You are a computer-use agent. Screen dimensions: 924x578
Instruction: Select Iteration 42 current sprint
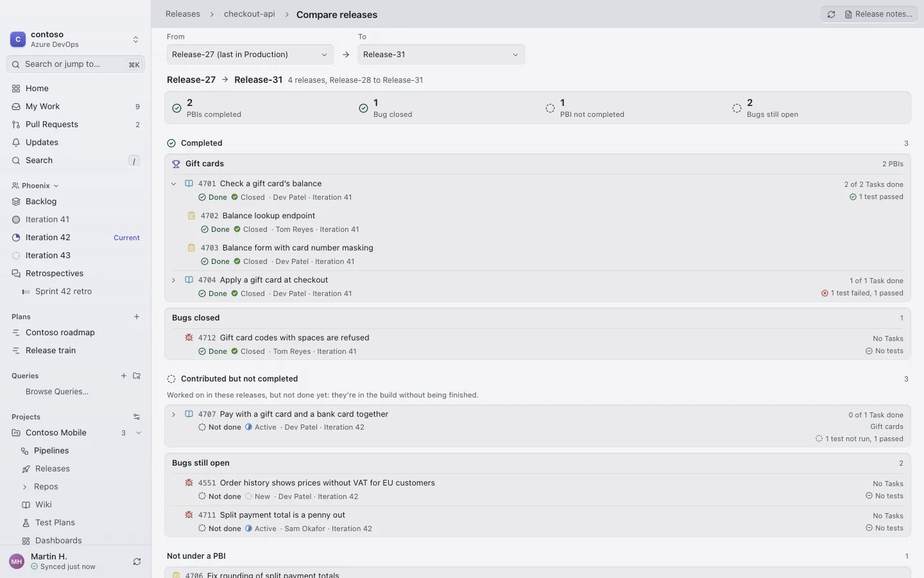point(76,238)
